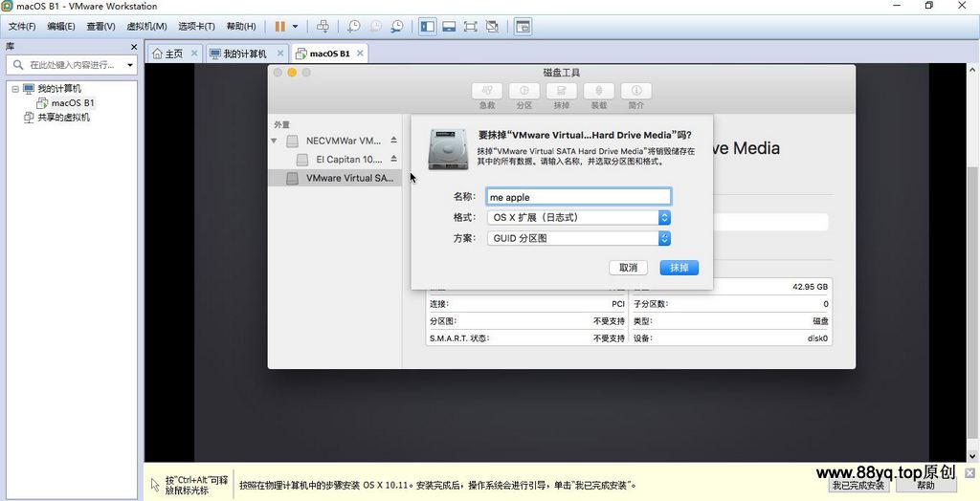This screenshot has width=980, height=501.
Task: Click the 名称 name field containing me apple
Action: (579, 197)
